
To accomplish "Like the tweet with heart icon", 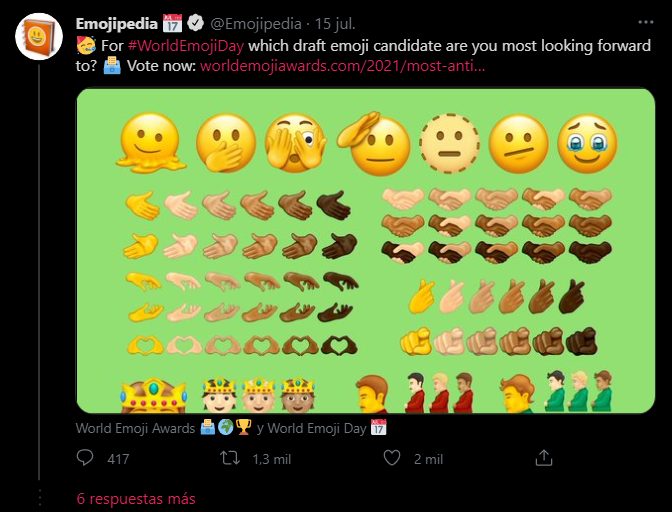I will [393, 458].
